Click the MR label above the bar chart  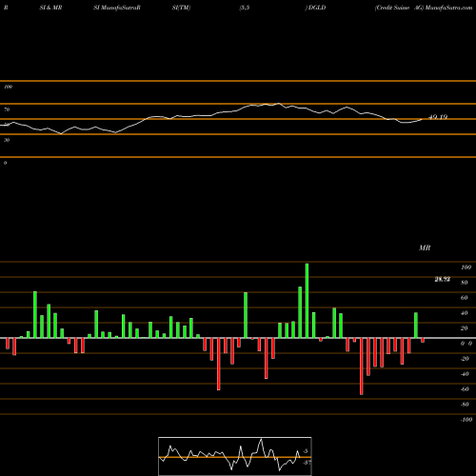click(425, 248)
